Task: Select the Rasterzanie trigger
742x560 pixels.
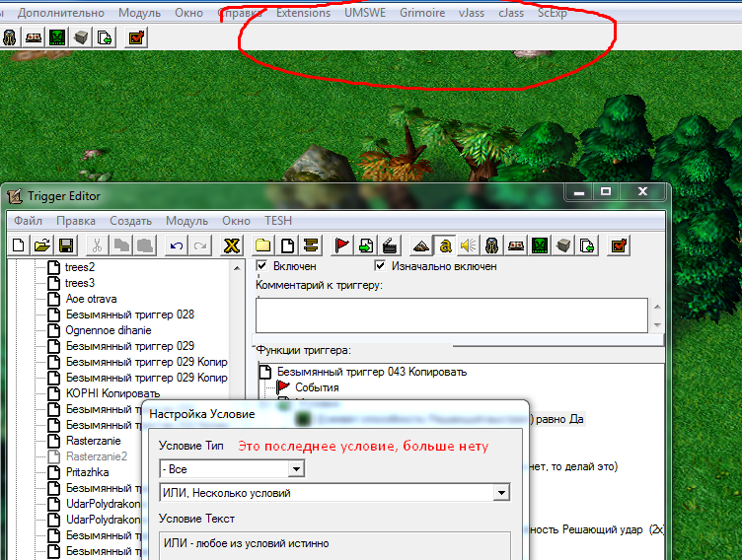Action: point(93,441)
